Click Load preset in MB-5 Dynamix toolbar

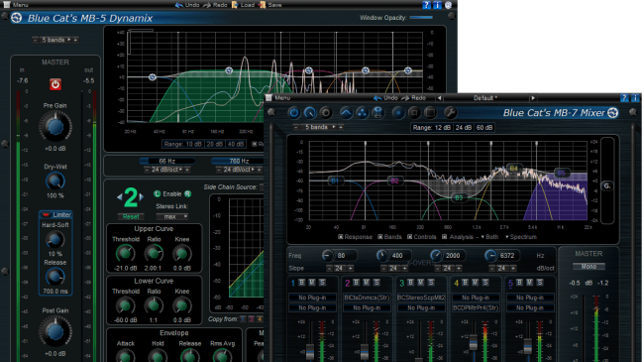point(243,5)
